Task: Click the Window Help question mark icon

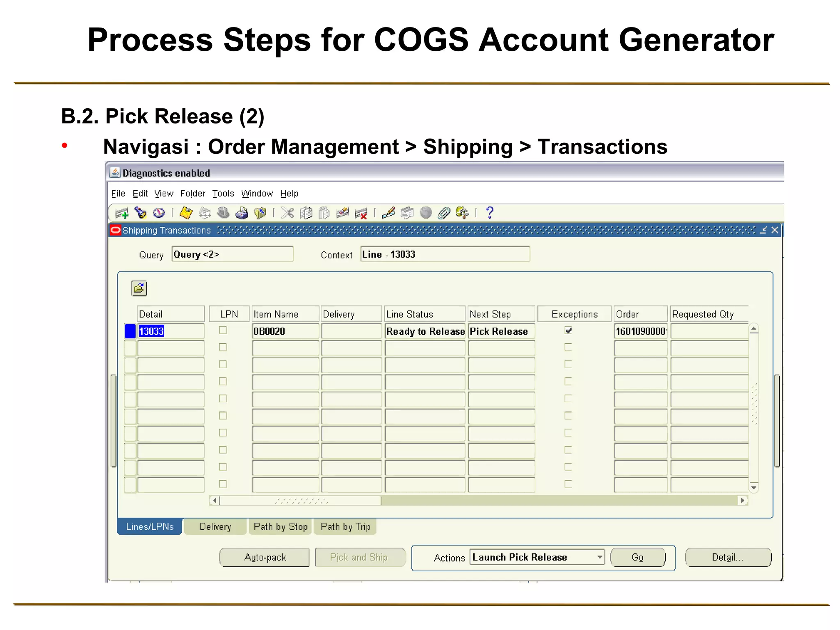Action: pyautogui.click(x=490, y=213)
